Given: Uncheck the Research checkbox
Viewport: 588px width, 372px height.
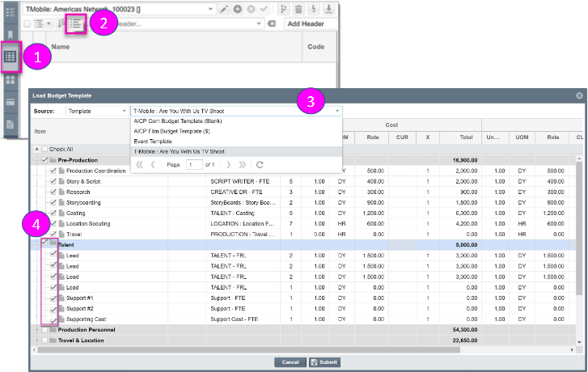Looking at the screenshot, I should [53, 192].
